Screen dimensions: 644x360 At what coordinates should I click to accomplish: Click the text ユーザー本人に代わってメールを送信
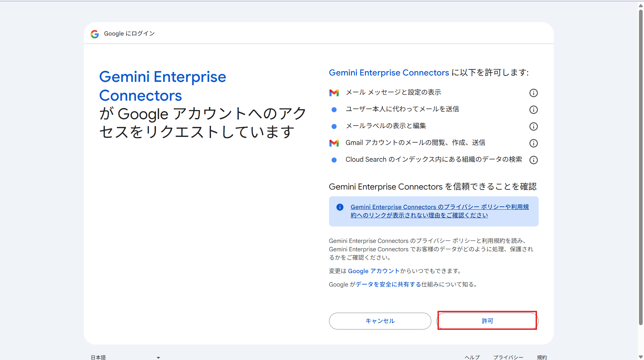click(x=402, y=109)
